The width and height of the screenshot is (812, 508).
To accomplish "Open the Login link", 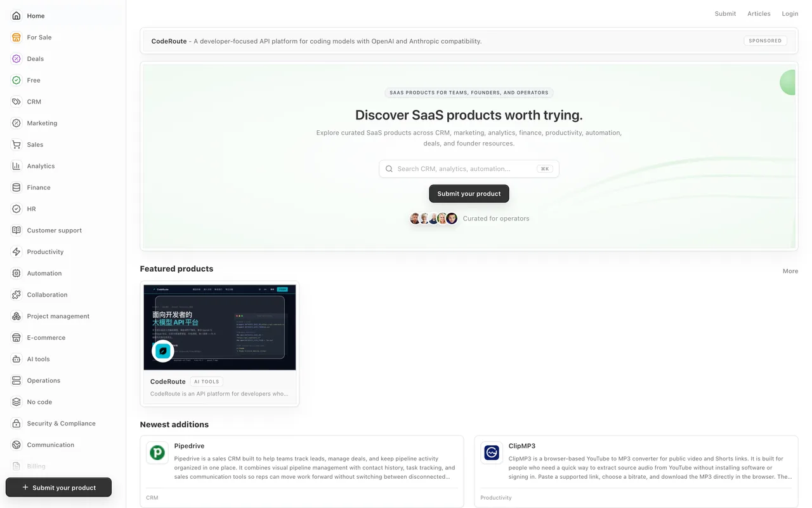I will 790,13.
